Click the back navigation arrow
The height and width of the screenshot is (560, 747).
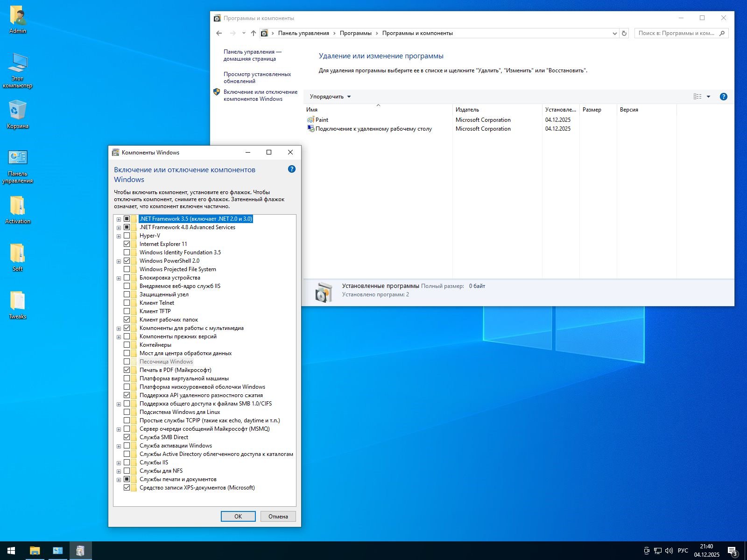point(219,33)
